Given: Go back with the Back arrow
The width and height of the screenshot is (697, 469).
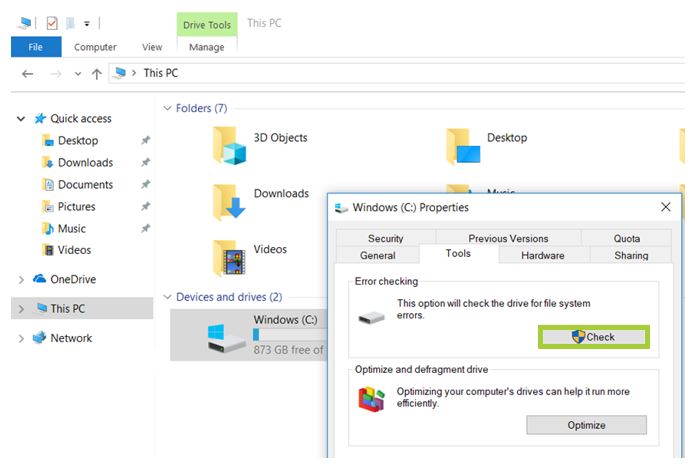Looking at the screenshot, I should (28, 74).
